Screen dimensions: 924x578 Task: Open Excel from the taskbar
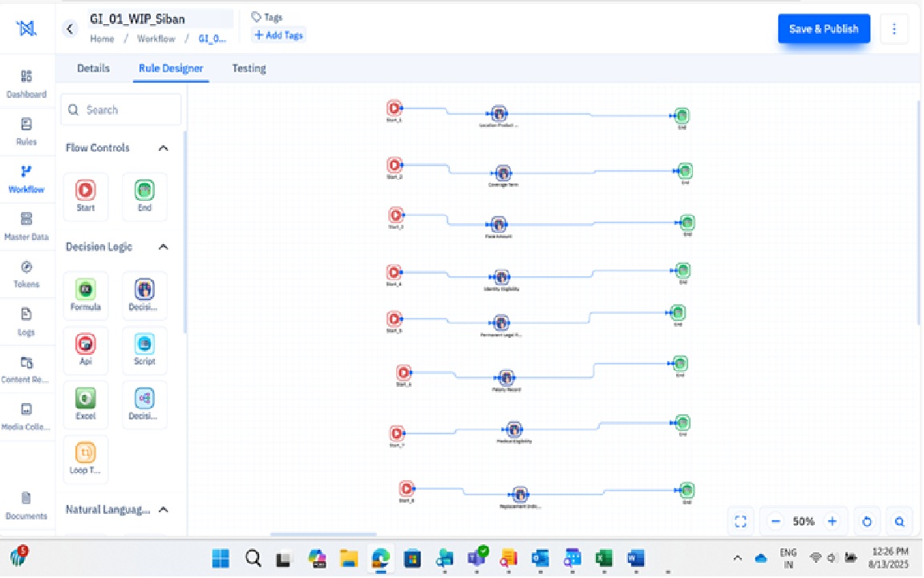(x=604, y=559)
